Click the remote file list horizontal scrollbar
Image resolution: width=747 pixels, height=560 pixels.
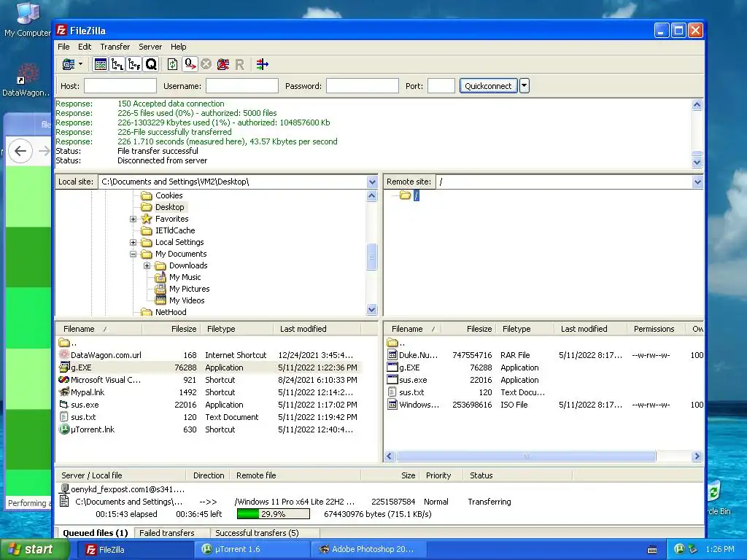(526, 456)
